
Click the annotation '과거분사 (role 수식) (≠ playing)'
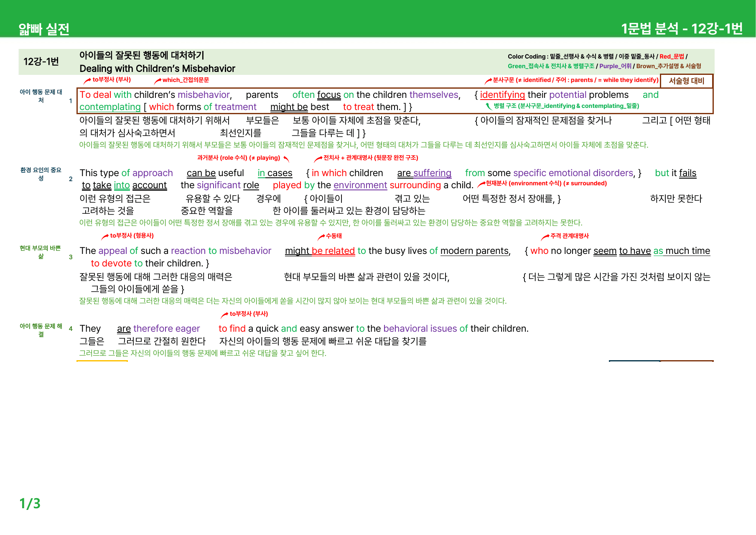point(239,158)
